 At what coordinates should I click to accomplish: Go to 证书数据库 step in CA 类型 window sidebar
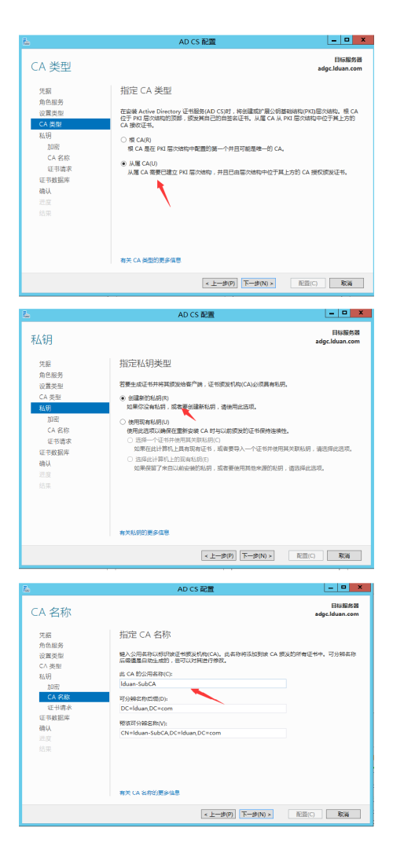[54, 180]
